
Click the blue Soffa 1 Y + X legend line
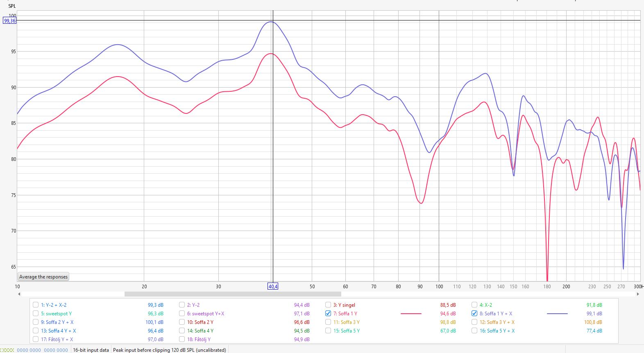click(x=557, y=314)
